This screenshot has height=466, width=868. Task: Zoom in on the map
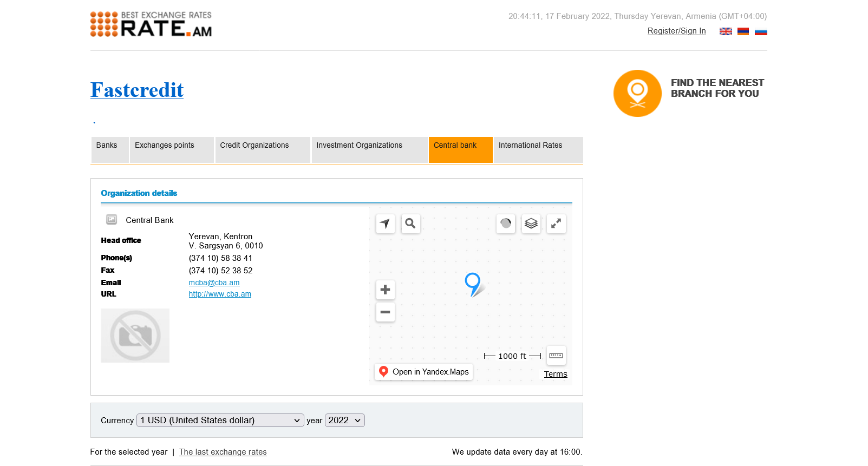click(x=385, y=290)
